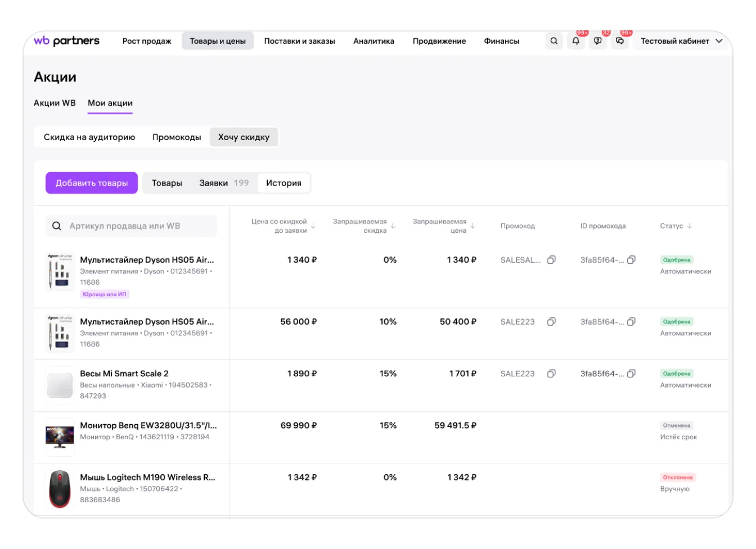This screenshot has width=756, height=549.
Task: Click the Юрлицо или ИП tag
Action: [x=105, y=294]
